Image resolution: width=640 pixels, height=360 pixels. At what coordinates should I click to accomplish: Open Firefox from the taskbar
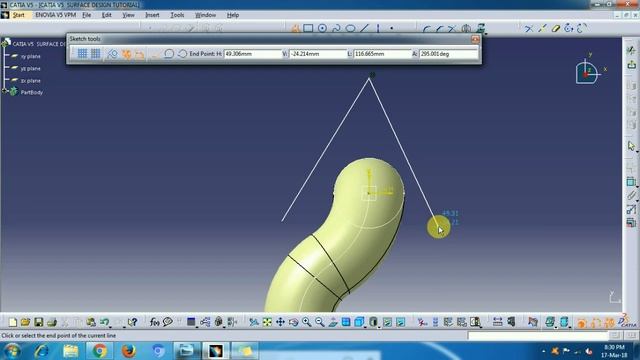[x=128, y=351]
